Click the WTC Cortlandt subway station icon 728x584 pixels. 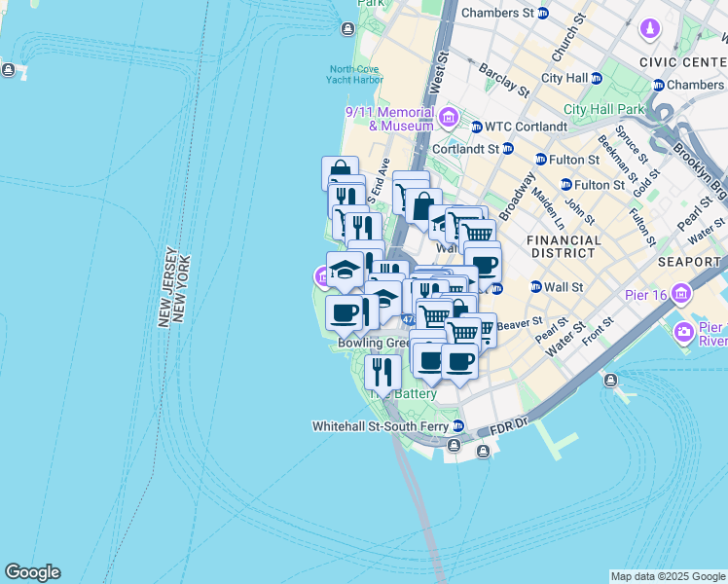click(x=476, y=127)
